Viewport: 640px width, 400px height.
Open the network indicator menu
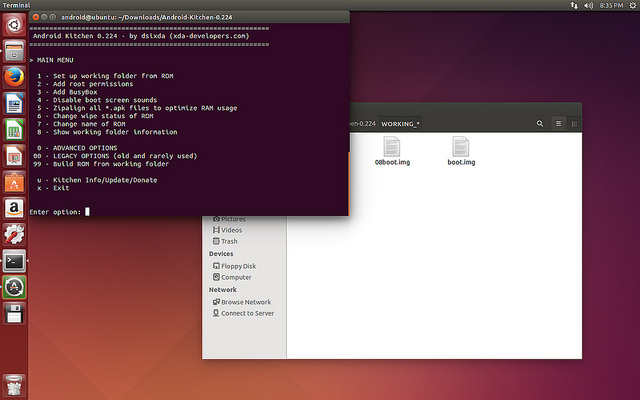574,5
